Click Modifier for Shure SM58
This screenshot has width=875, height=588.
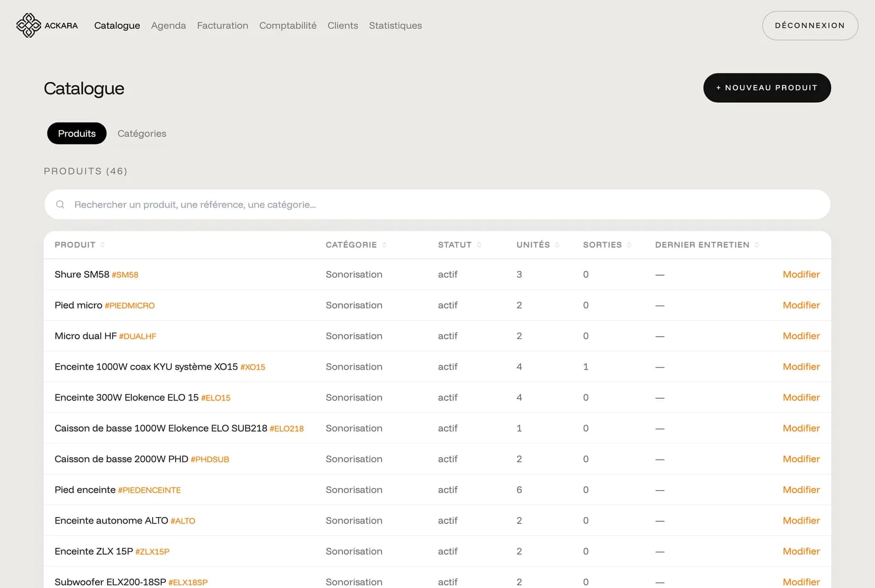[801, 275]
